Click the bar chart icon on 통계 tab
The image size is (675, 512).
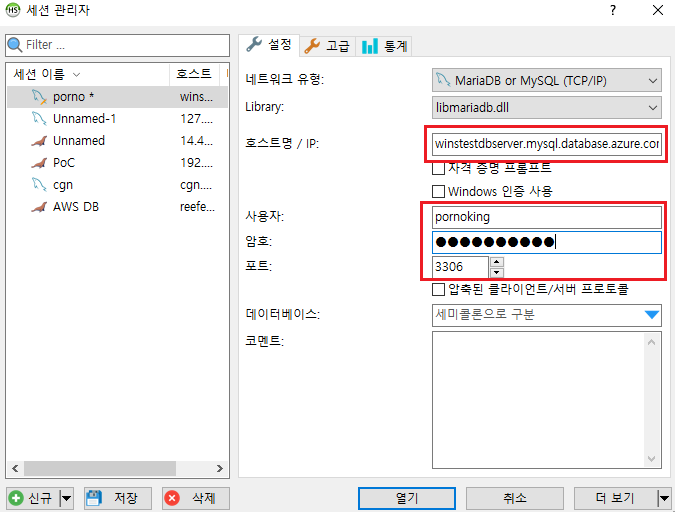369,46
